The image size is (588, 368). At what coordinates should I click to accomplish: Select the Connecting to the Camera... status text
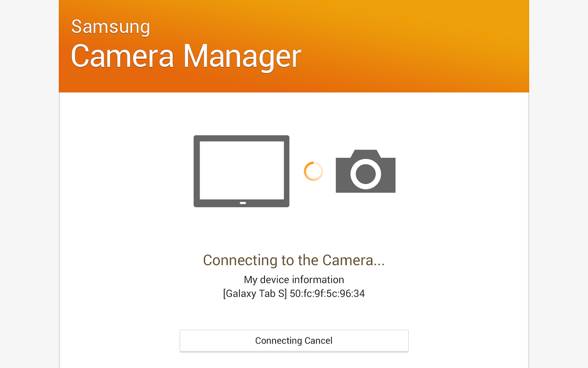point(294,260)
